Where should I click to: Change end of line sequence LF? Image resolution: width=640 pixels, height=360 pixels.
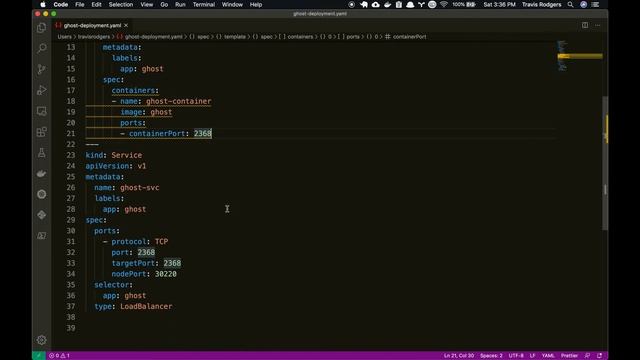click(532, 356)
